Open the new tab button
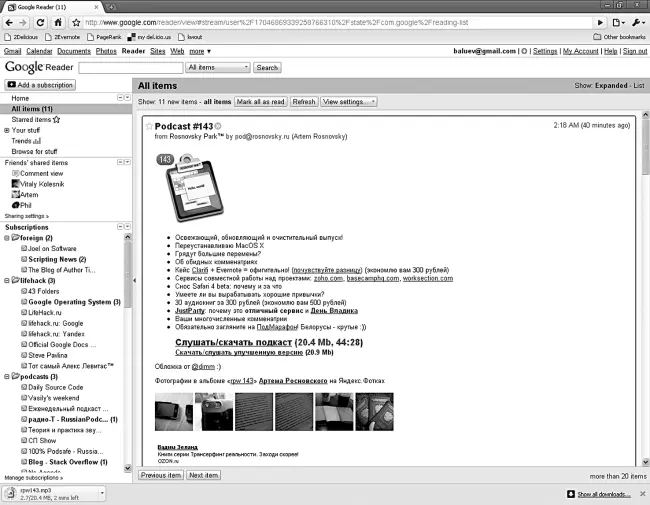 111,7
